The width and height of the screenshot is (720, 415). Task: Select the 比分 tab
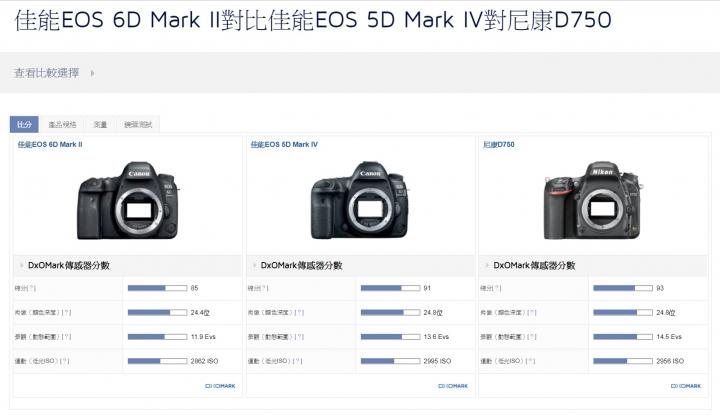(24, 124)
